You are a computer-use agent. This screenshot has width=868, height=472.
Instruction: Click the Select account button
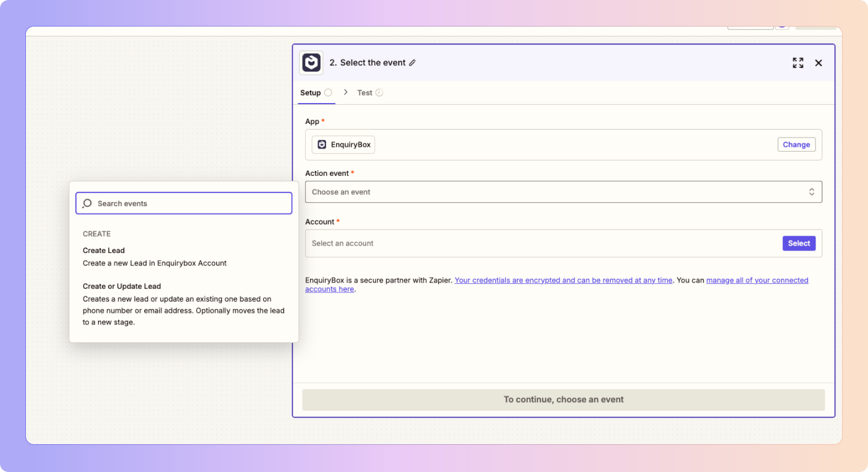point(799,243)
